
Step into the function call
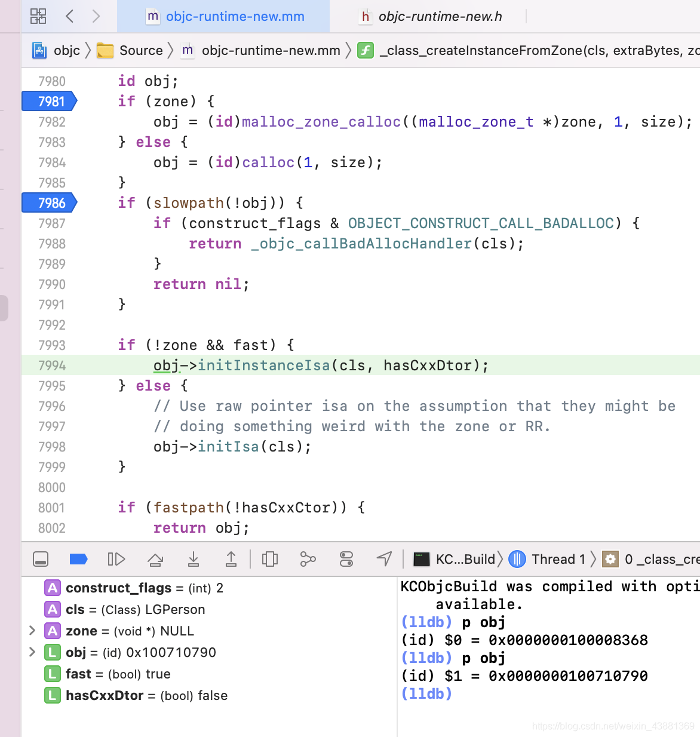pyautogui.click(x=194, y=559)
